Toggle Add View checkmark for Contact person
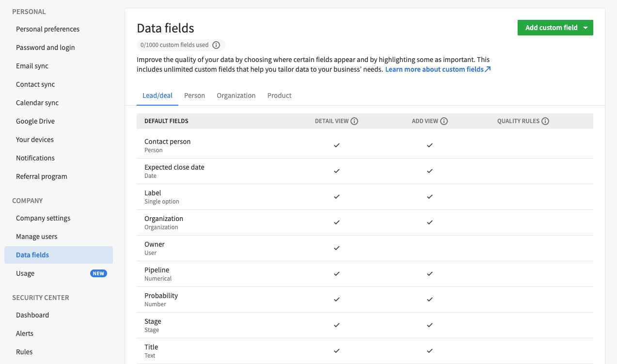 click(x=429, y=144)
